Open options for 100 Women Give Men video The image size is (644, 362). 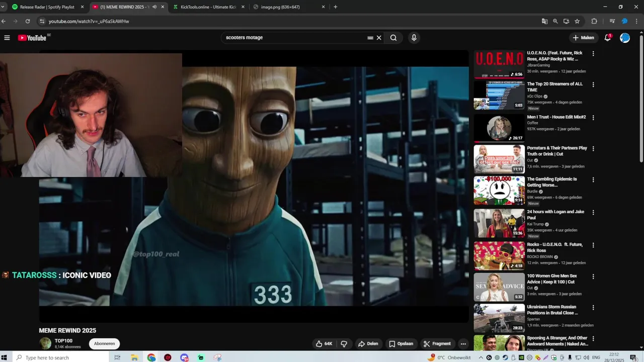593,277
